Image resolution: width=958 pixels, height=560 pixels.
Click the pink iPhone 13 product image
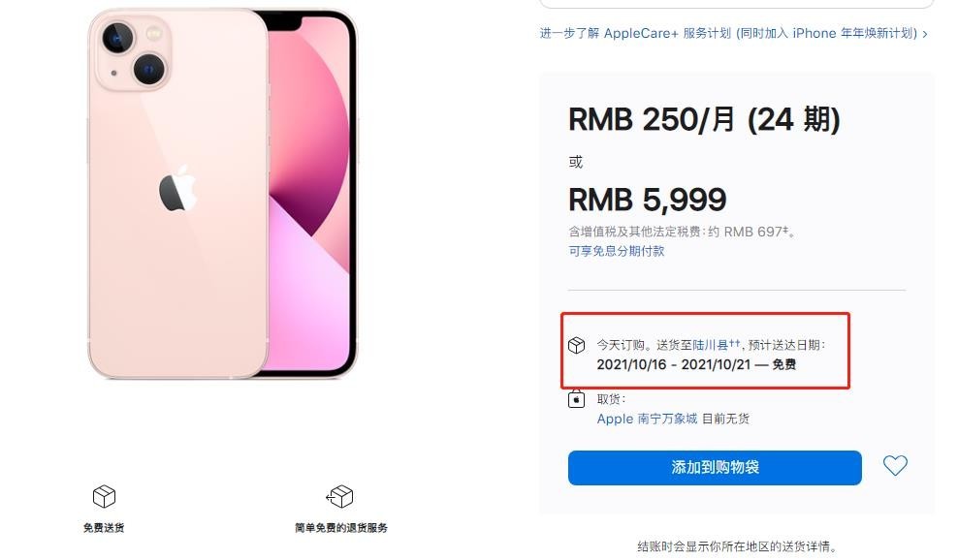[x=222, y=194]
